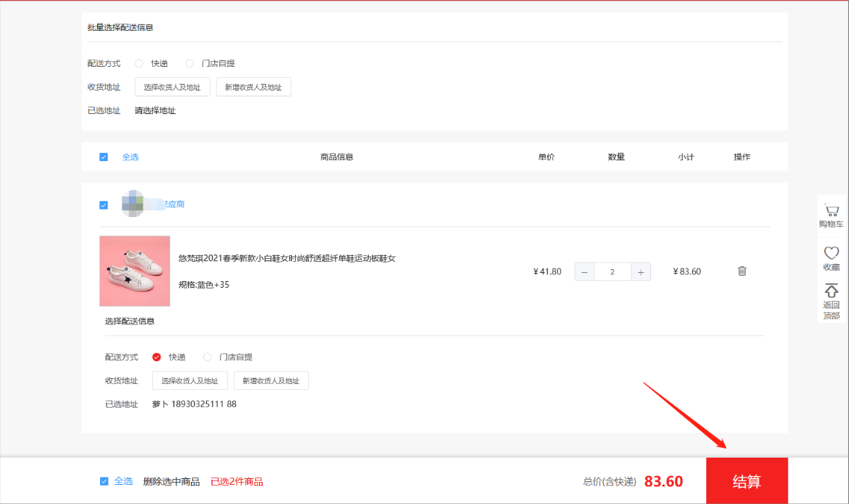Image resolution: width=849 pixels, height=504 pixels.
Task: Click the red 结算 checkout button
Action: click(746, 481)
